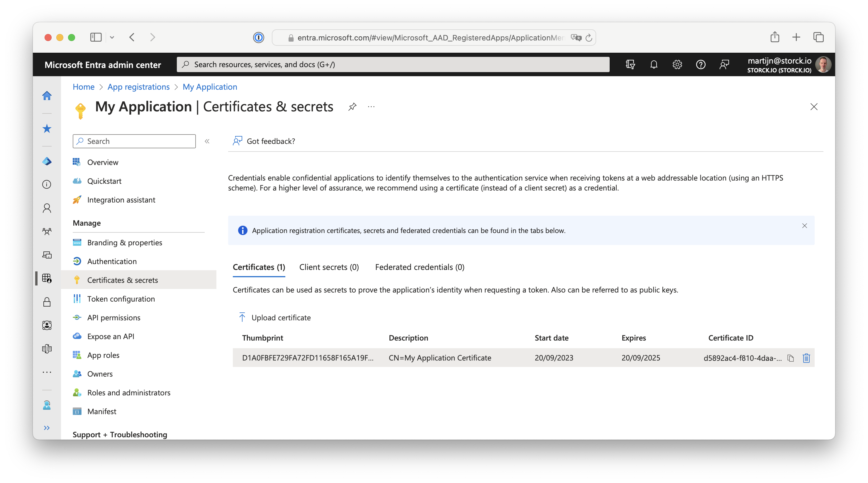The image size is (868, 483).
Task: Open Favorites star in left rail
Action: [x=47, y=128]
